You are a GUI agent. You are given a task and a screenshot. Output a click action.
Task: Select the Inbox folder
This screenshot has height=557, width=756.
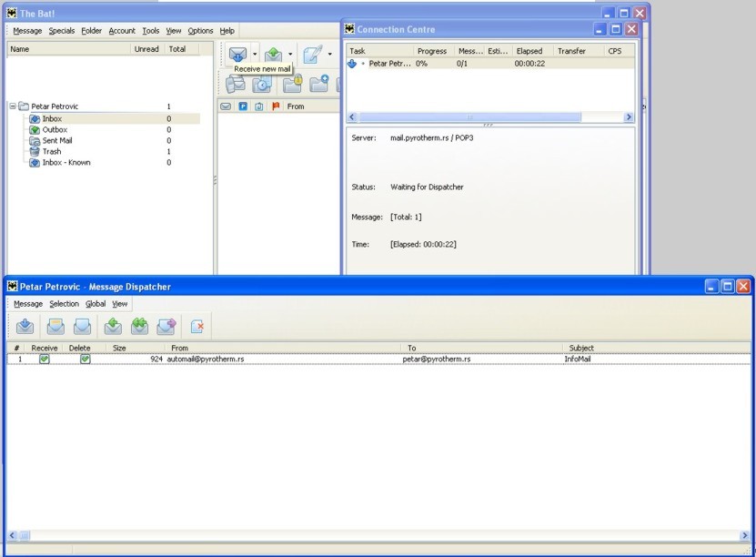coord(52,118)
